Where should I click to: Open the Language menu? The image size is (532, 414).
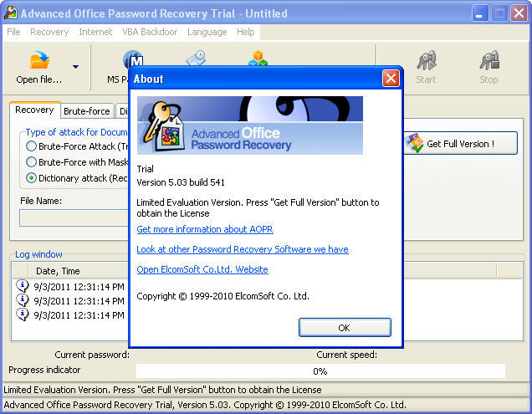tap(207, 32)
